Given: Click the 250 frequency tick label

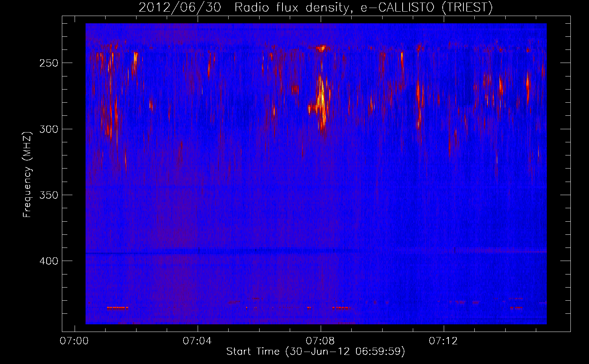Looking at the screenshot, I should coord(48,63).
